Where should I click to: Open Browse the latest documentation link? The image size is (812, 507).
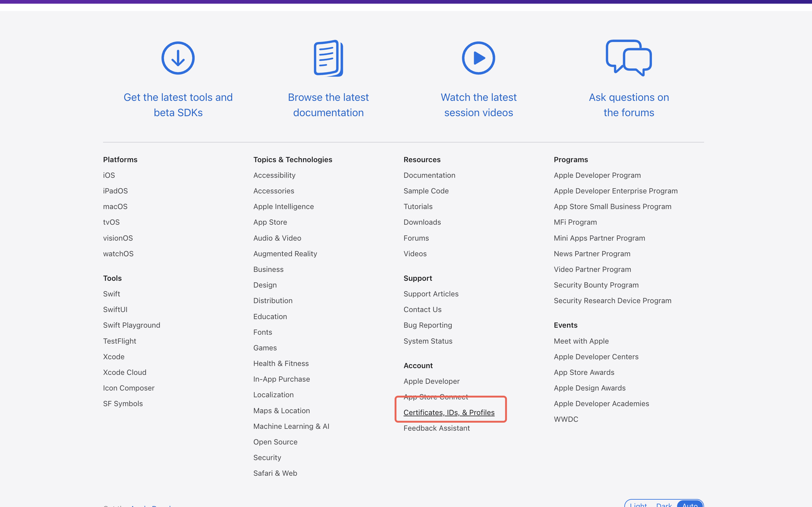pyautogui.click(x=328, y=105)
